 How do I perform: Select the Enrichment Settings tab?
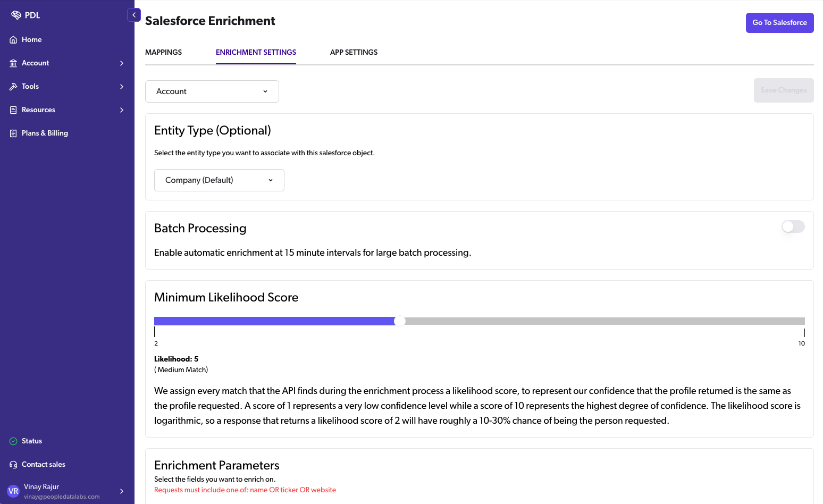coord(256,52)
